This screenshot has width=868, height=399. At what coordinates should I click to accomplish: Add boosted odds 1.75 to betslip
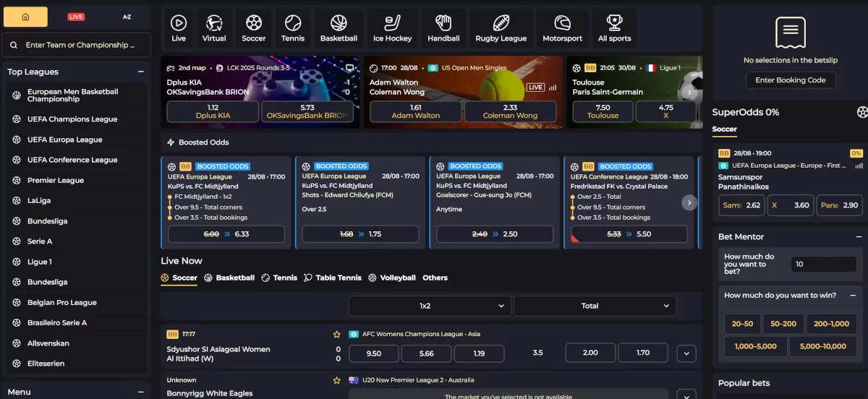(360, 234)
